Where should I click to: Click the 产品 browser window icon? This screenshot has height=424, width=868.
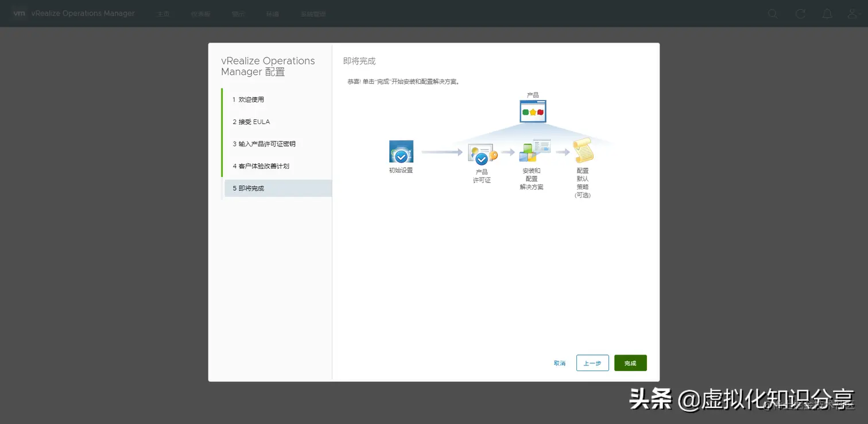[x=532, y=112]
